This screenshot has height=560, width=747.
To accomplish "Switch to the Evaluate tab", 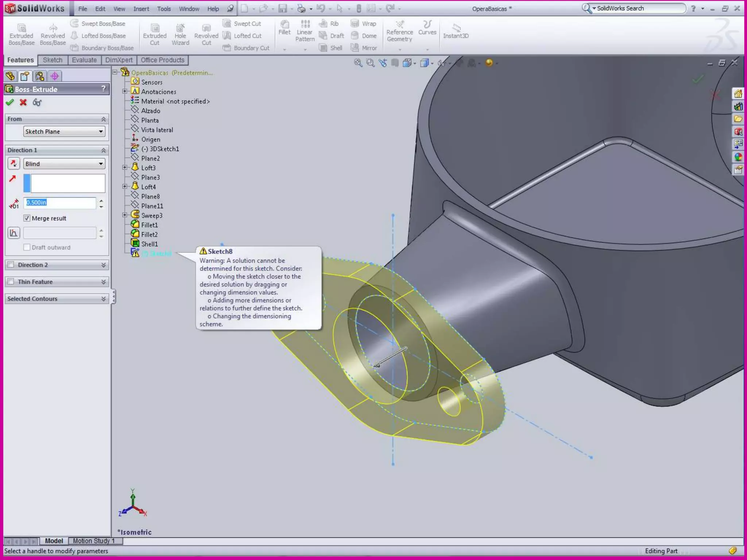I will 84,60.
